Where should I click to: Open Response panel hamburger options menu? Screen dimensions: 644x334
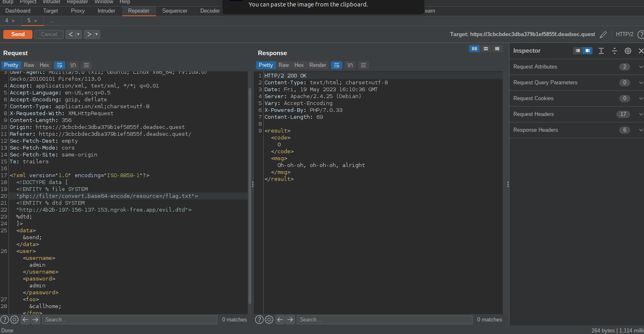click(x=363, y=65)
